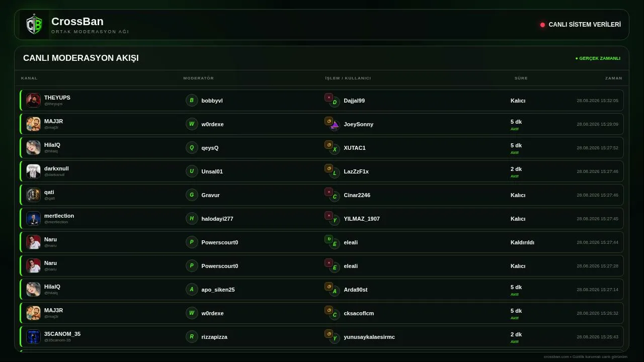Screen dimensions: 644x362
Task: Open the mertlection channel name
Action: click(x=59, y=216)
